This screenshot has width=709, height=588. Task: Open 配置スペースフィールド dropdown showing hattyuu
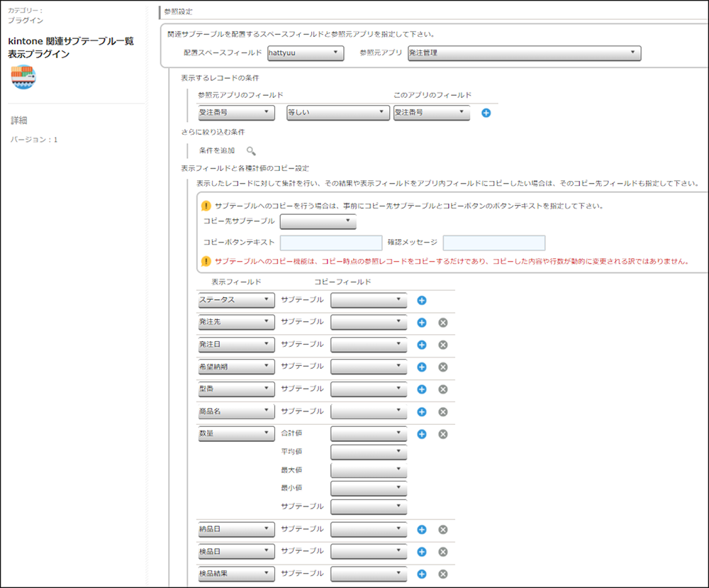click(306, 53)
